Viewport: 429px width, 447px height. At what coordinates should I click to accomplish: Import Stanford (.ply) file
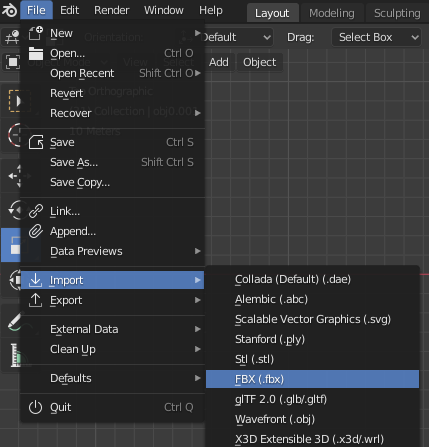[x=312, y=339]
